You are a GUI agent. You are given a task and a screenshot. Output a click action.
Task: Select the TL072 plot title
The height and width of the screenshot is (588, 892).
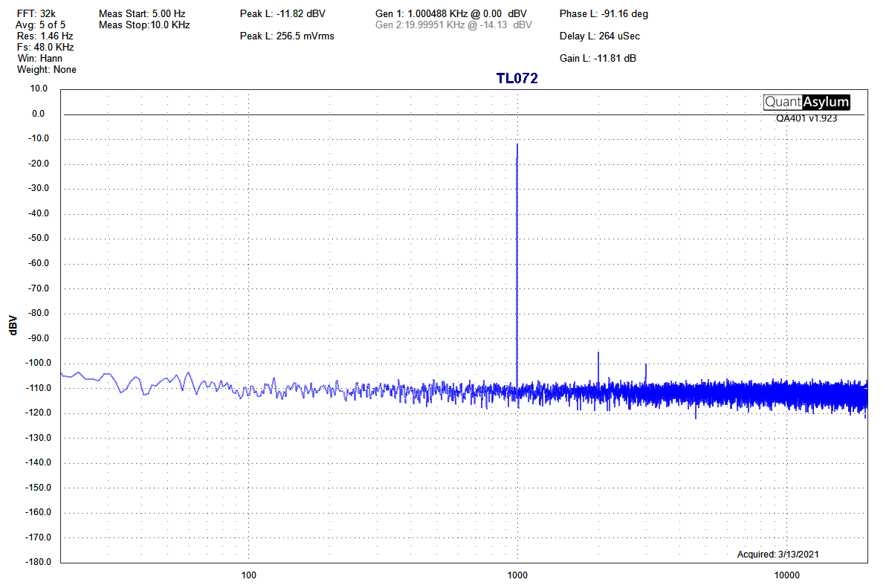517,78
